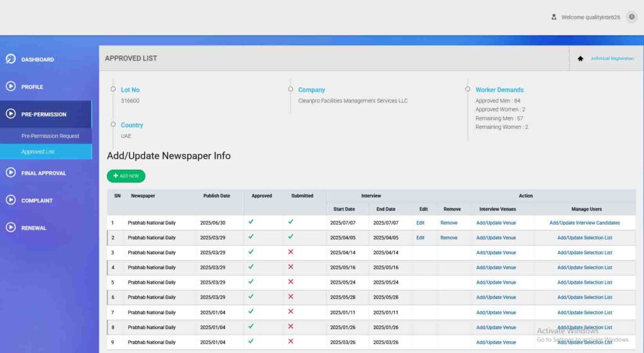This screenshot has width=644, height=353.
Task: Click the Profile play-circle icon in sidebar
Action: click(11, 87)
